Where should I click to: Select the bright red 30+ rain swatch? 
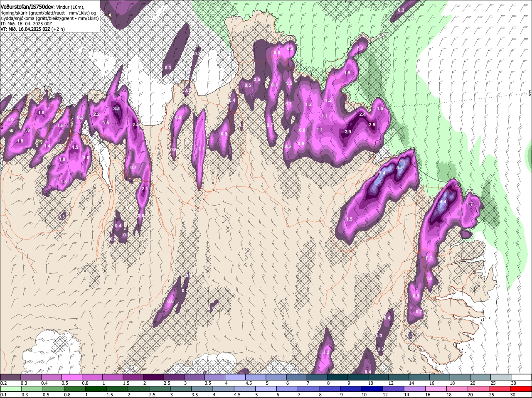(522, 389)
